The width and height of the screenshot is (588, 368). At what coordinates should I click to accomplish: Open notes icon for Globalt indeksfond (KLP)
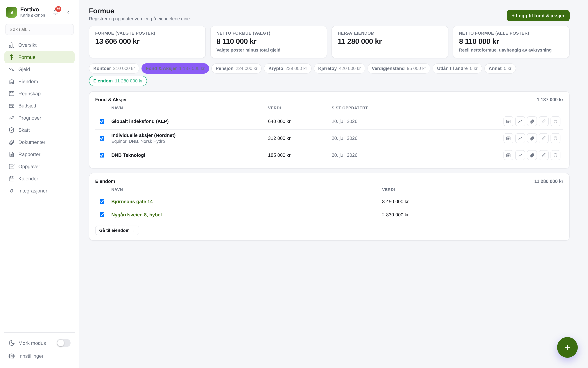[508, 121]
